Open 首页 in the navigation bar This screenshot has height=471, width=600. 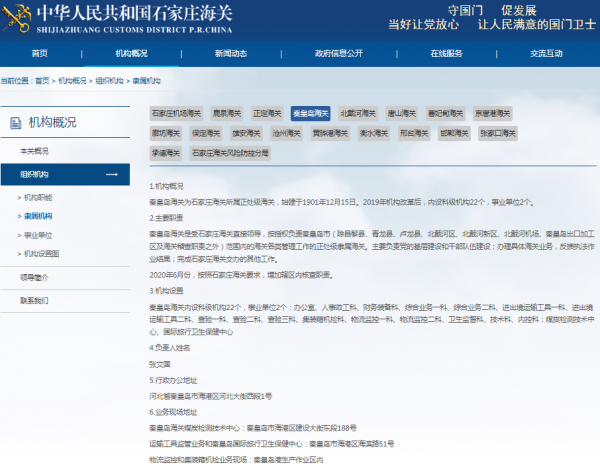pos(39,54)
